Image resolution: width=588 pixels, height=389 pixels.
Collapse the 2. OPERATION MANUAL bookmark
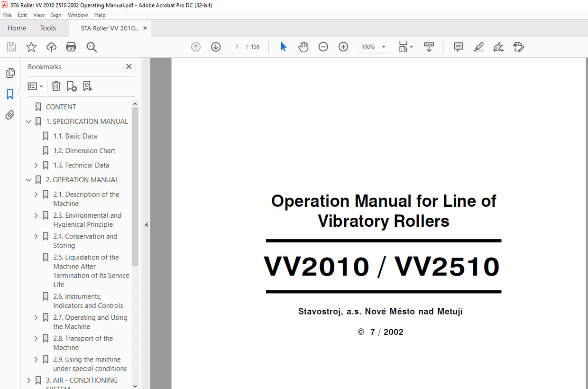[28, 180]
